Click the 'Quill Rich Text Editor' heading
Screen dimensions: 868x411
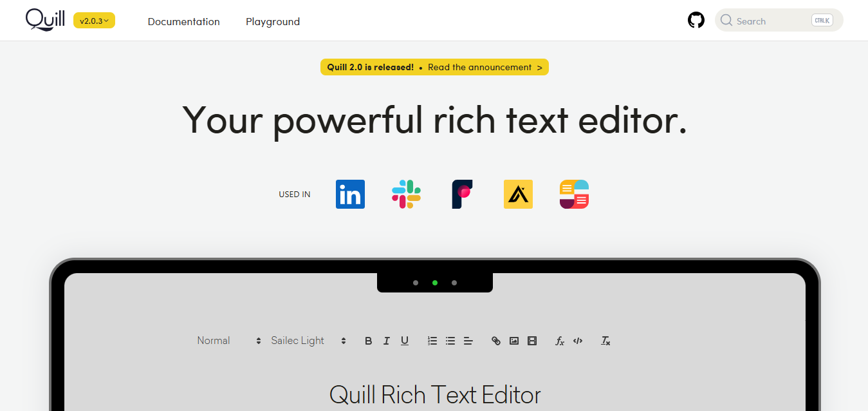point(435,394)
